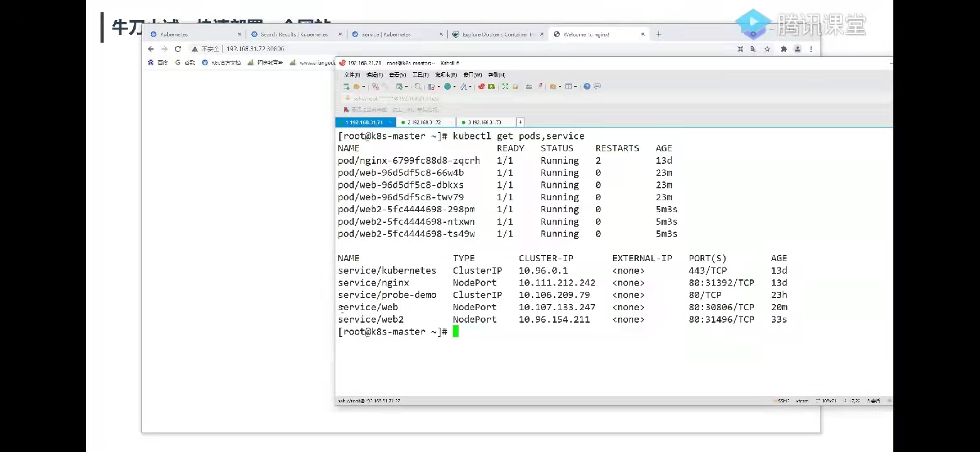Viewport: 980px width, 452px height.
Task: Expand the font dropdown arrow in Xshell
Action: 470,87
